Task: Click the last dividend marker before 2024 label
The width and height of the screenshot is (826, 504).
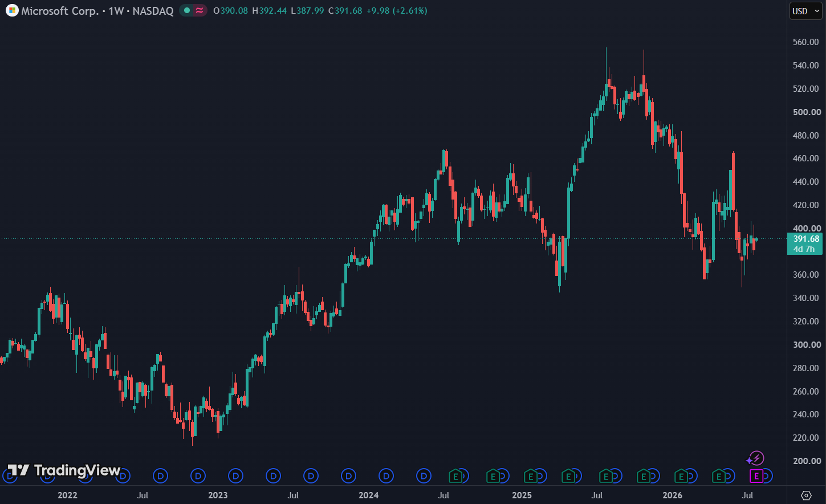Action: pyautogui.click(x=348, y=475)
